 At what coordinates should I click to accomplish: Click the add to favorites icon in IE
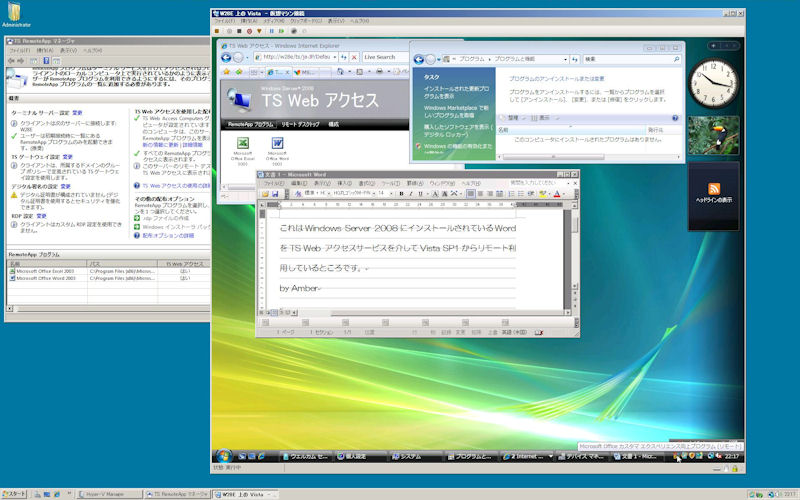coord(238,72)
